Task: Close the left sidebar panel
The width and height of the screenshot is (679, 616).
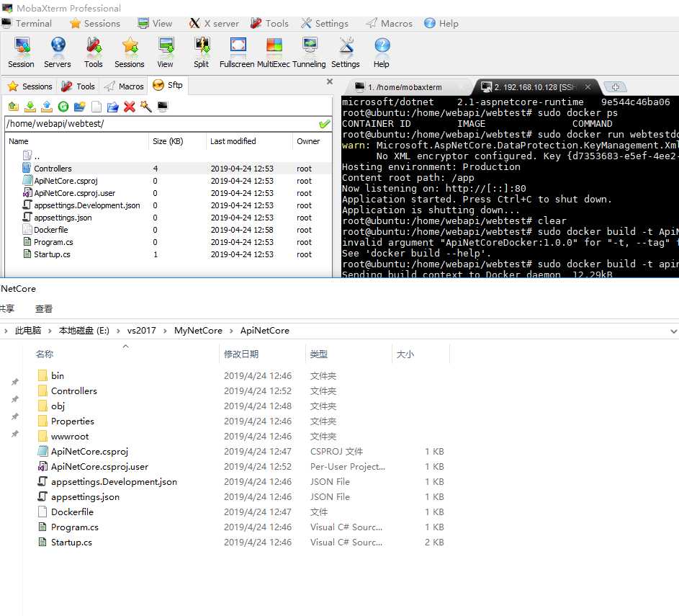Action: tap(330, 81)
